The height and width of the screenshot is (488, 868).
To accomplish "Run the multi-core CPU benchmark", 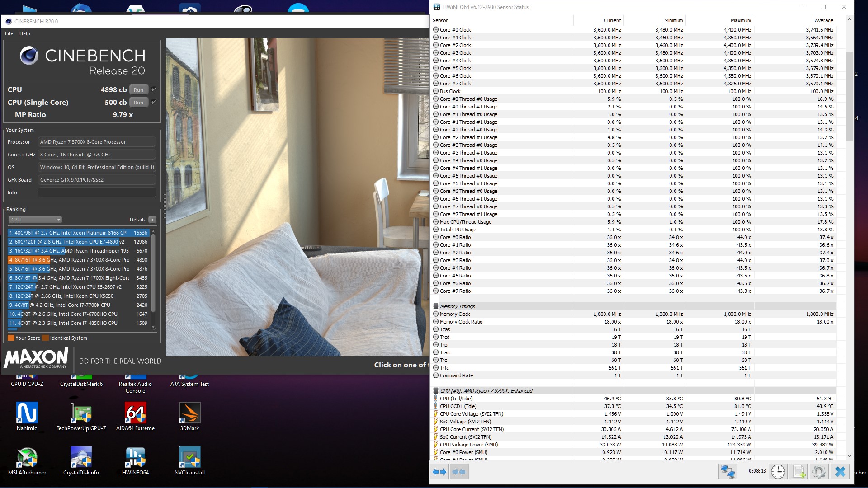I will pyautogui.click(x=138, y=90).
